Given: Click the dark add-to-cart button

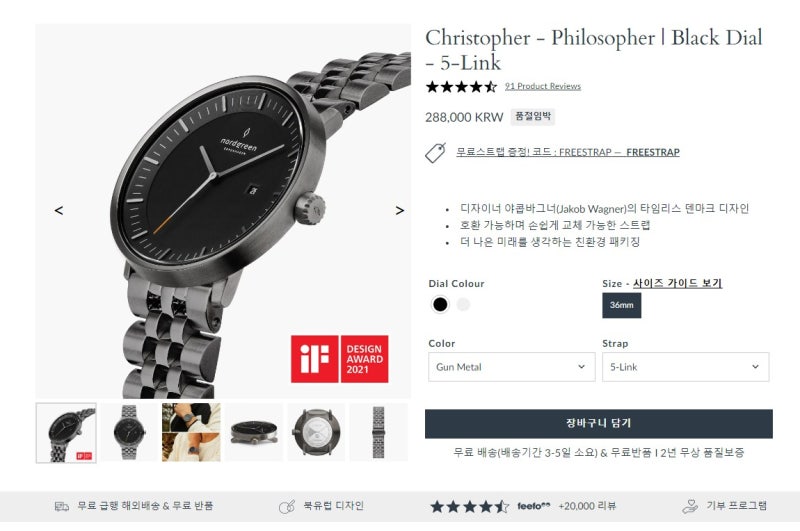Looking at the screenshot, I should coord(598,423).
